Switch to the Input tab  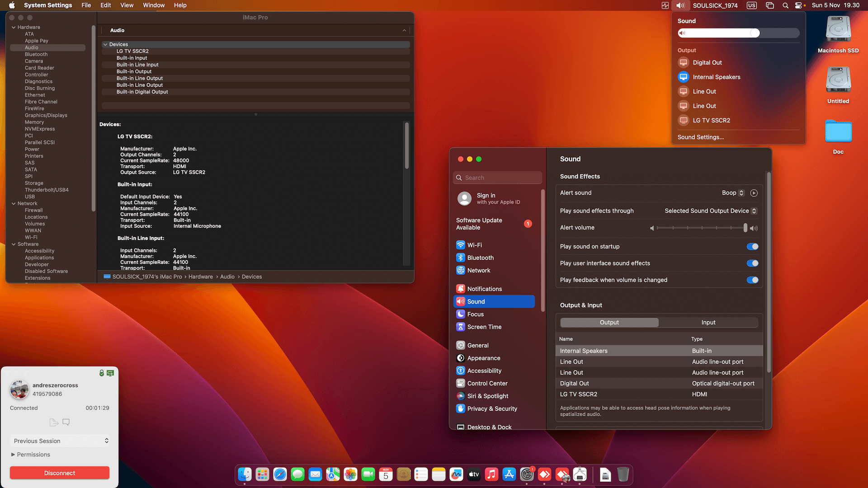pos(708,322)
